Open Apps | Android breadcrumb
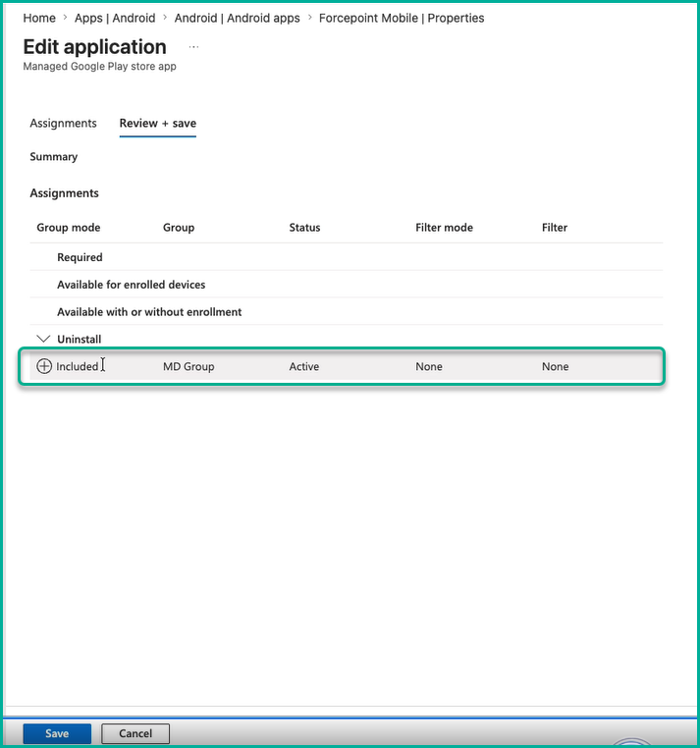700x748 pixels. [x=115, y=18]
